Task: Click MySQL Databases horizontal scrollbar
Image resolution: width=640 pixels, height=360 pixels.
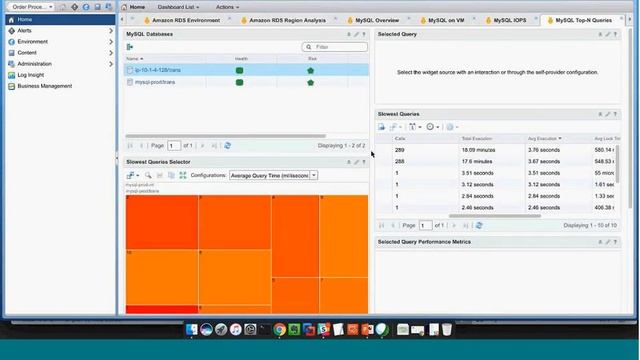Action: tap(225, 136)
